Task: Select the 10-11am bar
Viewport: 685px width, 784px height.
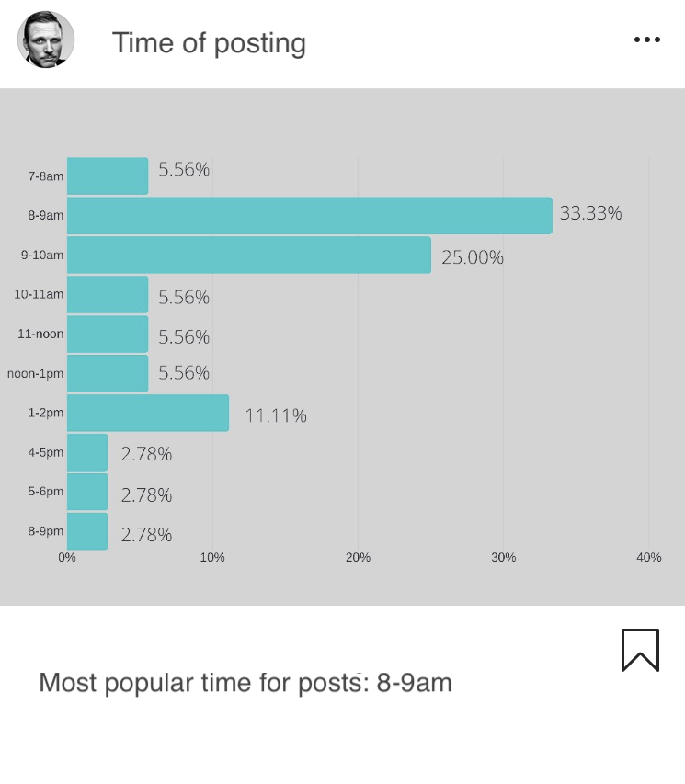Action: coord(108,294)
